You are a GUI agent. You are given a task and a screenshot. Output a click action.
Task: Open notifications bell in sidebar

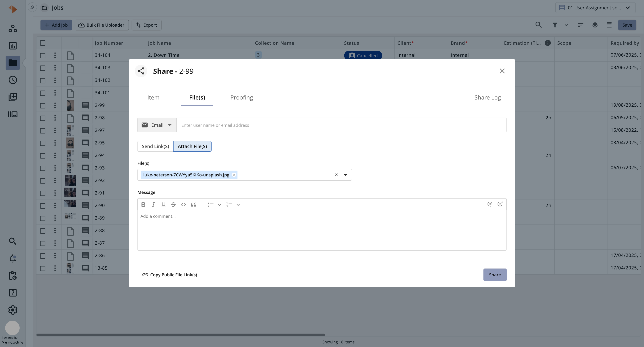click(13, 258)
